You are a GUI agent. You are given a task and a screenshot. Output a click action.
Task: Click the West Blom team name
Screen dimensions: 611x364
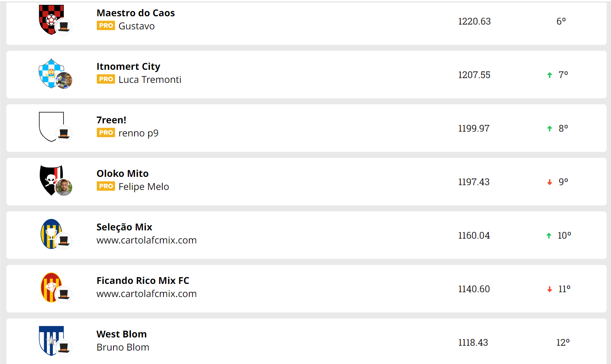coord(122,334)
